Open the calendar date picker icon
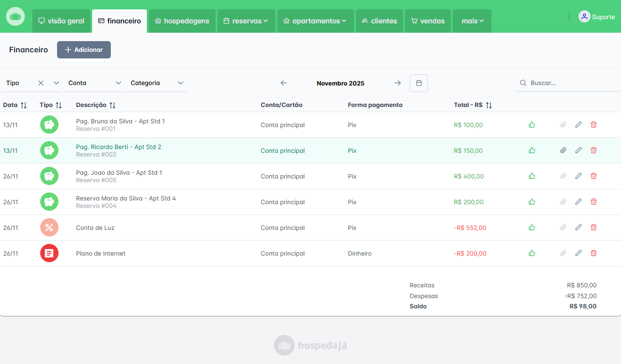Image resolution: width=621 pixels, height=364 pixels. 419,83
